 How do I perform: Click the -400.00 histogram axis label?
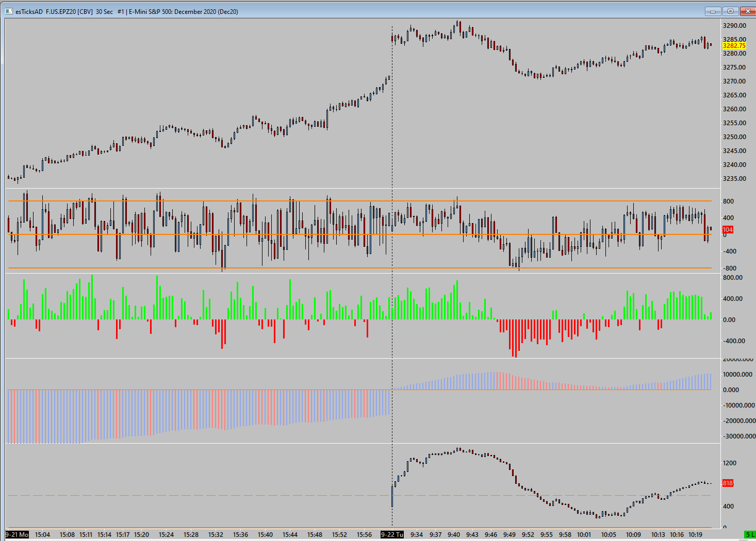733,341
